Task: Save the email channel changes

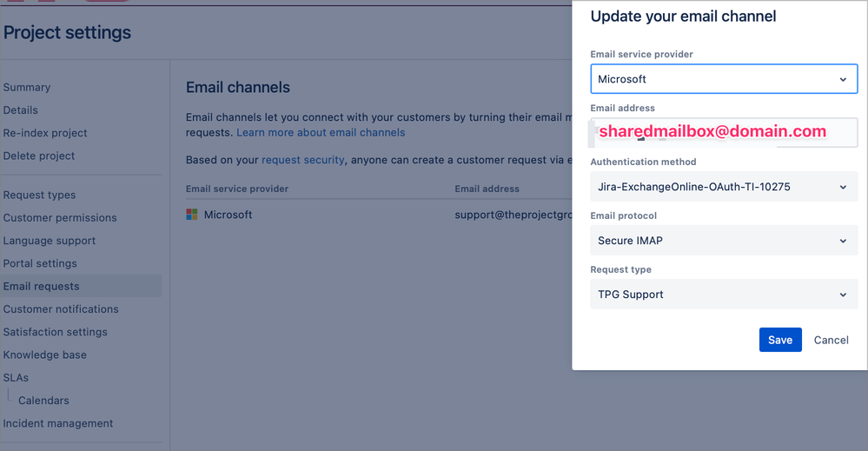Action: click(780, 340)
